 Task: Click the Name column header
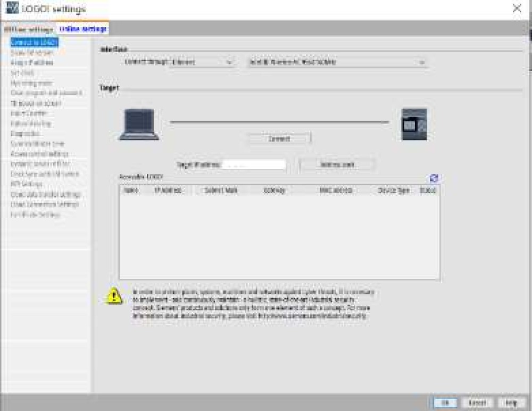(x=131, y=191)
